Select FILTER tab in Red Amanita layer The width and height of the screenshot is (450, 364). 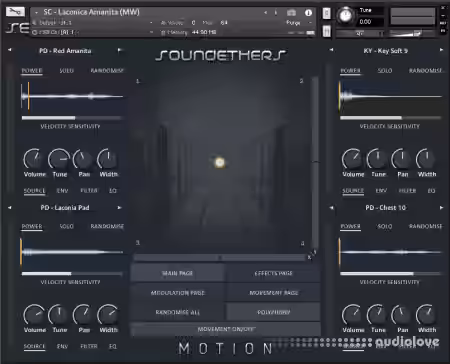click(89, 191)
